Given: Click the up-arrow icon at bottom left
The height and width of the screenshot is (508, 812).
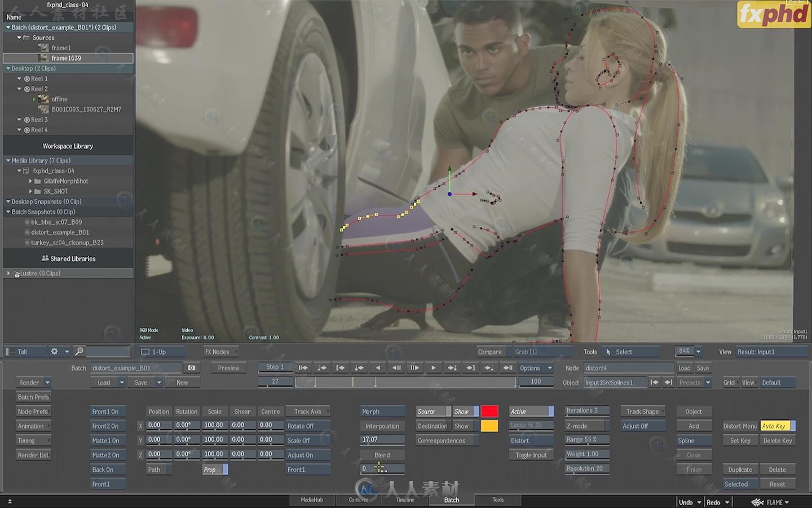Looking at the screenshot, I should point(10,501).
